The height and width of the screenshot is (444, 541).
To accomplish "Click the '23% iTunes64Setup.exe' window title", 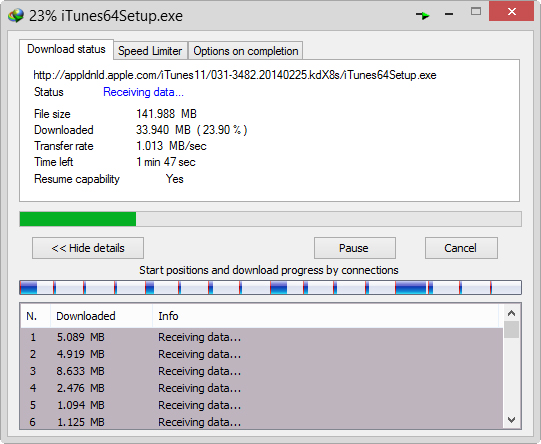I will [106, 16].
